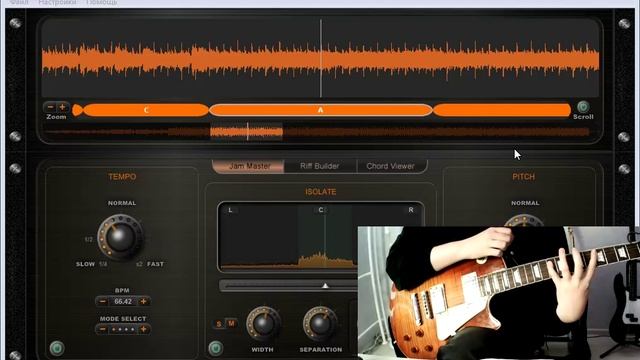Toggle the Tempo section power button

point(57,348)
